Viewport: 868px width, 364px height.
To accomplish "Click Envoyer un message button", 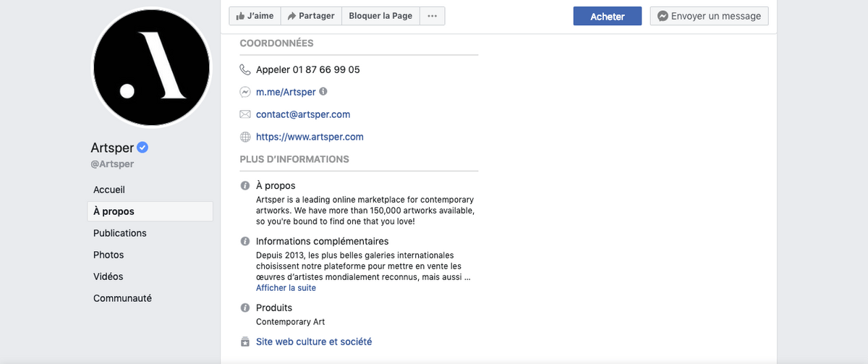I will (x=709, y=16).
